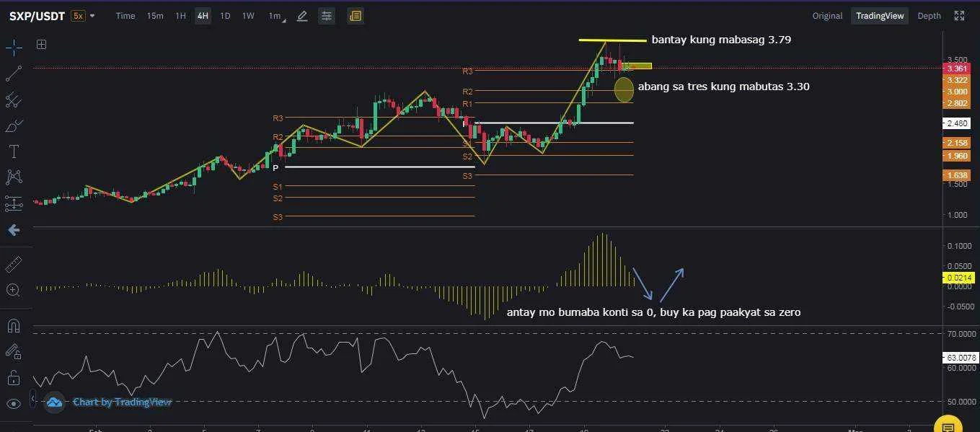Image resolution: width=980 pixels, height=432 pixels.
Task: Click the price label 1.638
Action: point(958,175)
